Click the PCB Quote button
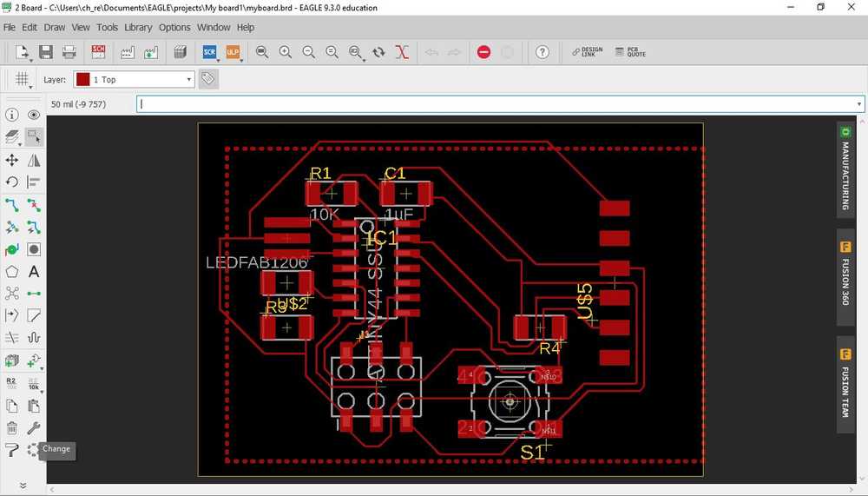The height and width of the screenshot is (496, 868). pos(630,52)
